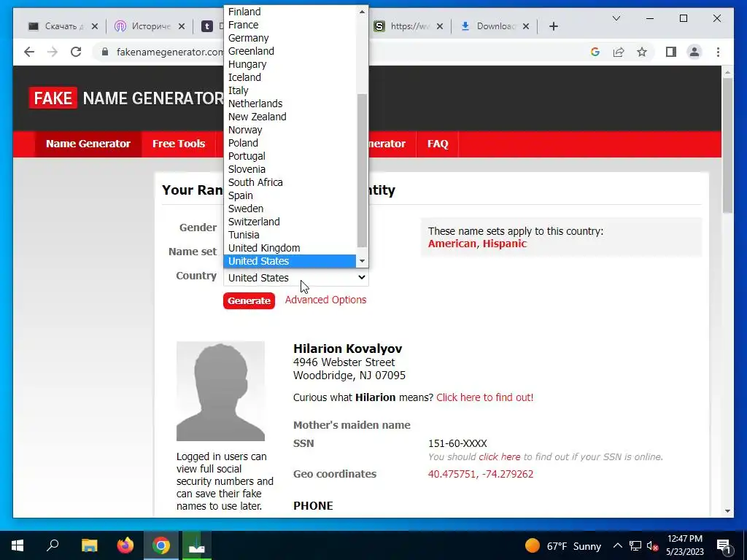Viewport: 747px width, 560px height.
Task: Open the Name Generator menu item
Action: [88, 144]
